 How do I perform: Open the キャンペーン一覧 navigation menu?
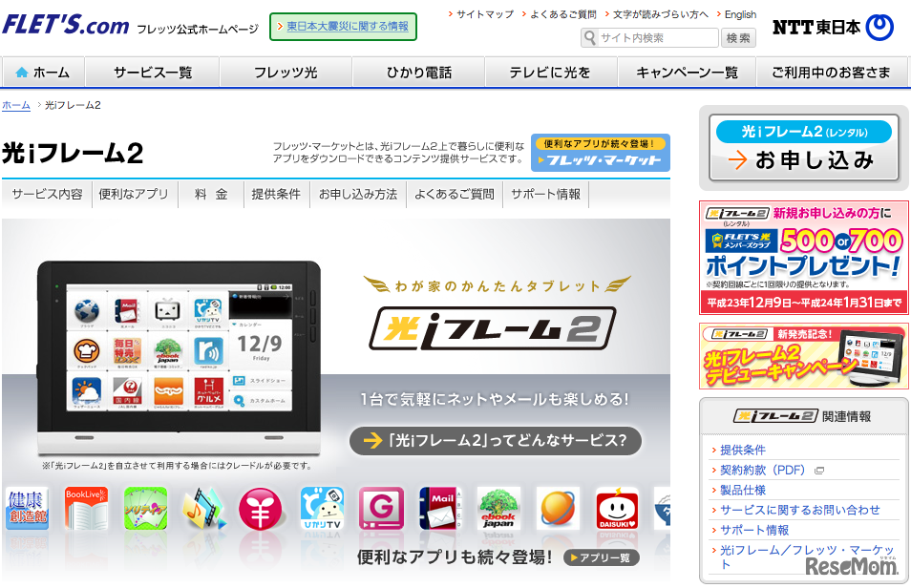[687, 72]
